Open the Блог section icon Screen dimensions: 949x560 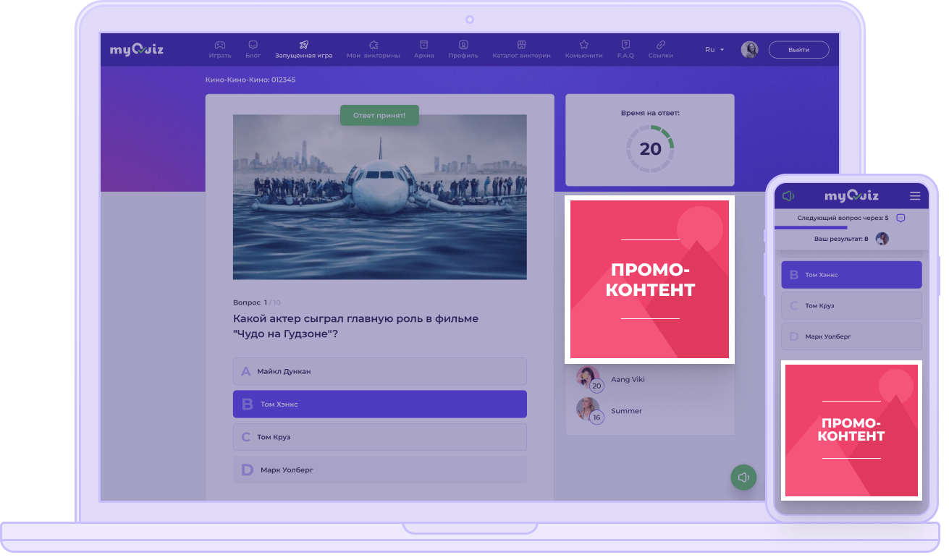point(253,45)
